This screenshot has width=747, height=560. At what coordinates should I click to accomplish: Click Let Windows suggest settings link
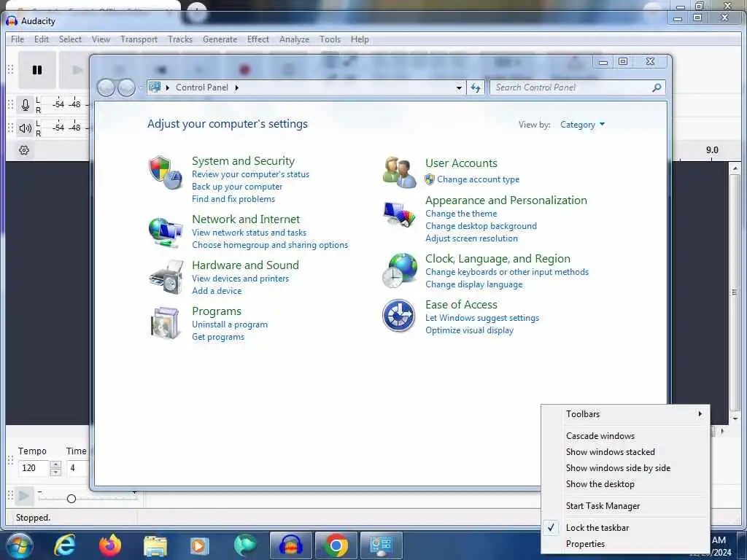[x=482, y=318]
